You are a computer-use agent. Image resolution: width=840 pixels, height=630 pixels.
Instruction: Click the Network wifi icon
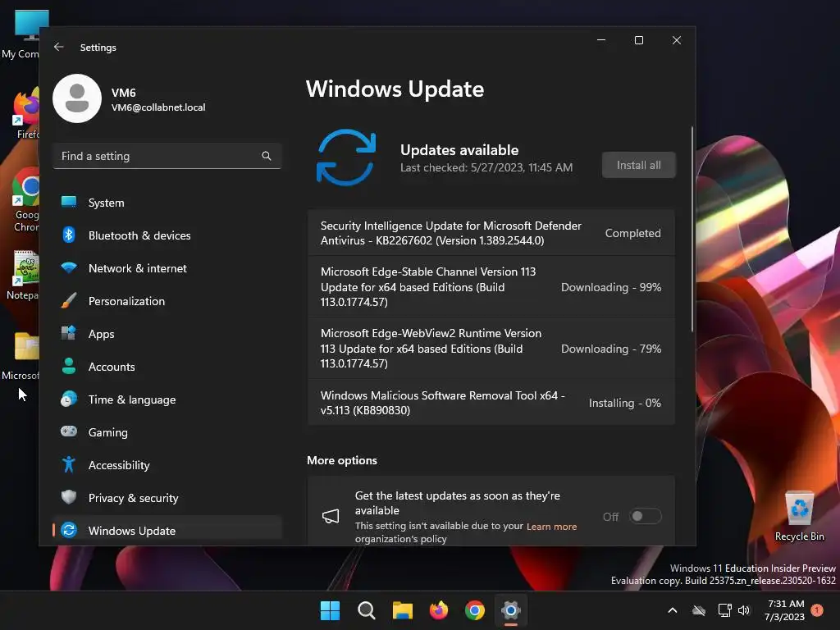(x=69, y=267)
